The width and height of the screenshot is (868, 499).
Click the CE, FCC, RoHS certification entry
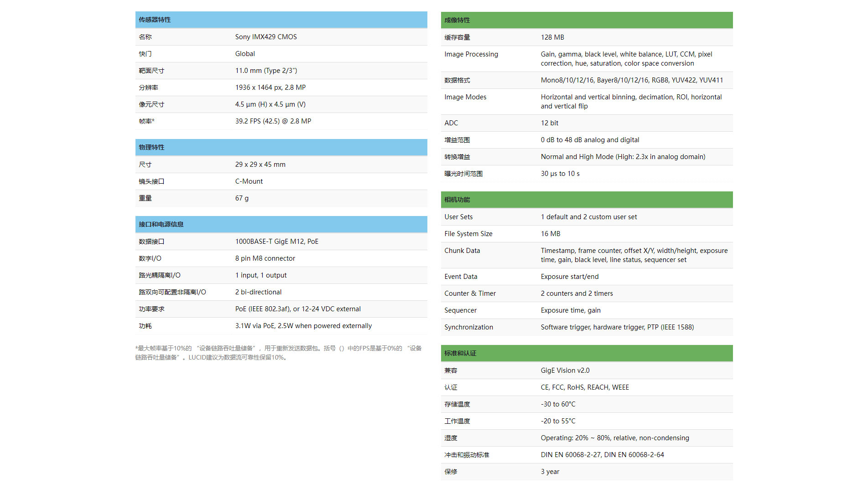(x=584, y=387)
